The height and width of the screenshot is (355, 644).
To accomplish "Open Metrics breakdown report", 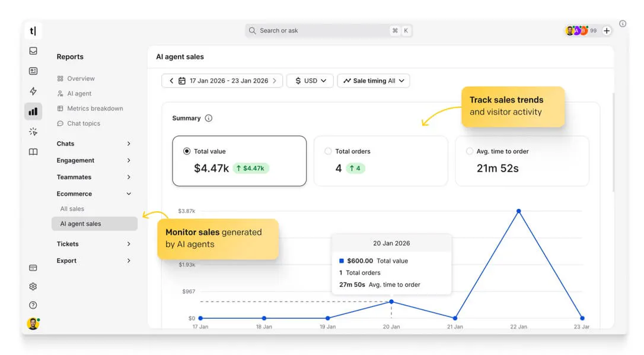I will pyautogui.click(x=95, y=109).
